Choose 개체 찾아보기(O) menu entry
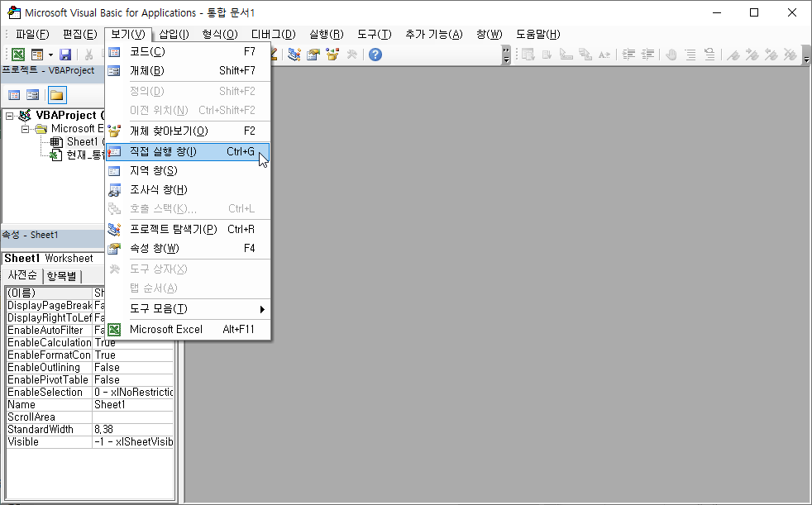Image resolution: width=812 pixels, height=505 pixels. tap(188, 131)
